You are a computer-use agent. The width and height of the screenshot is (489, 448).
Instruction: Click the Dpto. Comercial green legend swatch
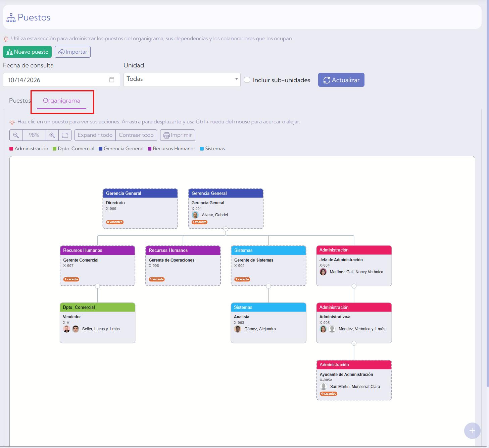55,149
